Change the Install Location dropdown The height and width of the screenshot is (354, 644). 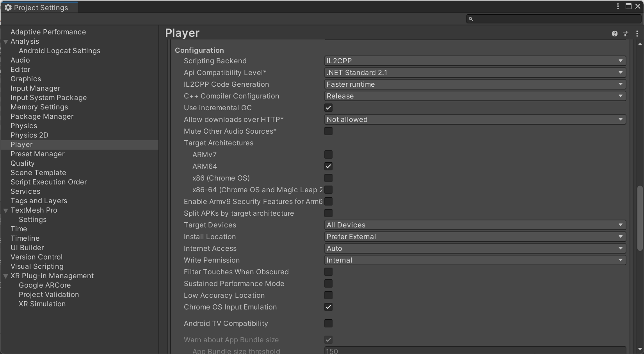point(475,237)
